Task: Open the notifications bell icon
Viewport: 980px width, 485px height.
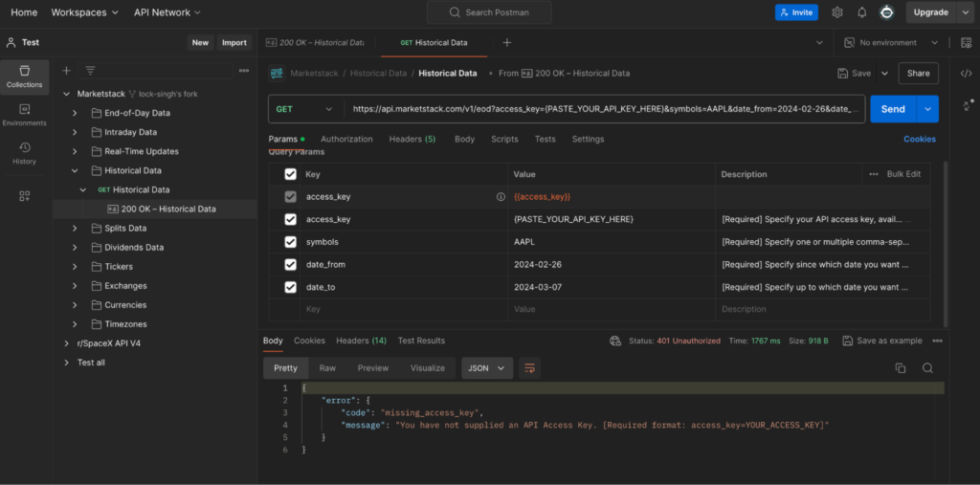Action: (x=862, y=12)
